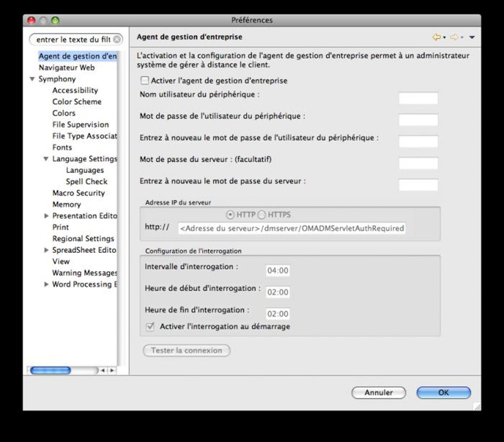Click the Intervalle d'interrogation field
Viewport: 504px width, 442px height.
(x=278, y=270)
